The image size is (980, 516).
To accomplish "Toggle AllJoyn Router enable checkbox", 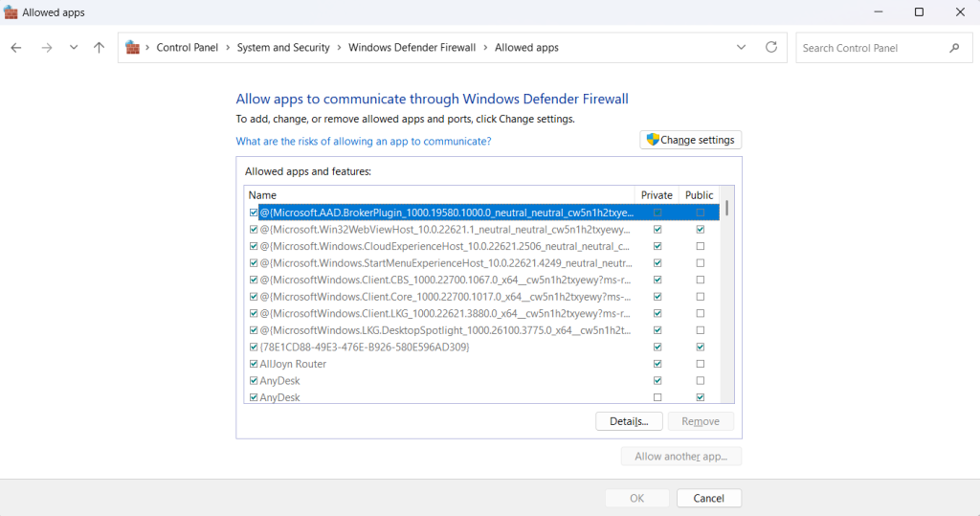I will 253,364.
